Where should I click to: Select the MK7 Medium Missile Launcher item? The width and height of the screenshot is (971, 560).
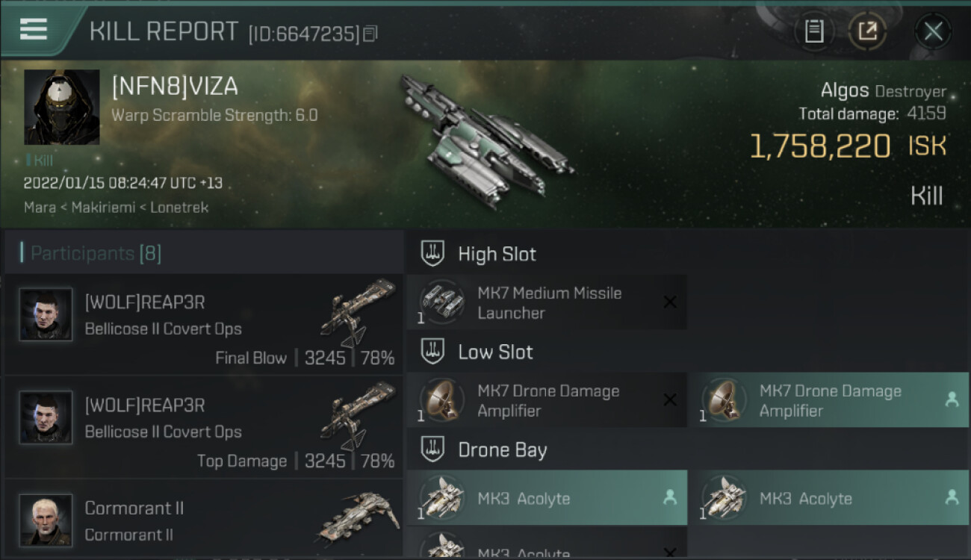[547, 302]
